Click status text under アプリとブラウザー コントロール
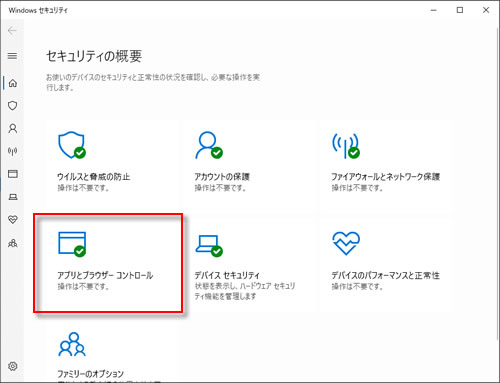Screen dimensions: 500x383 coord(83,287)
